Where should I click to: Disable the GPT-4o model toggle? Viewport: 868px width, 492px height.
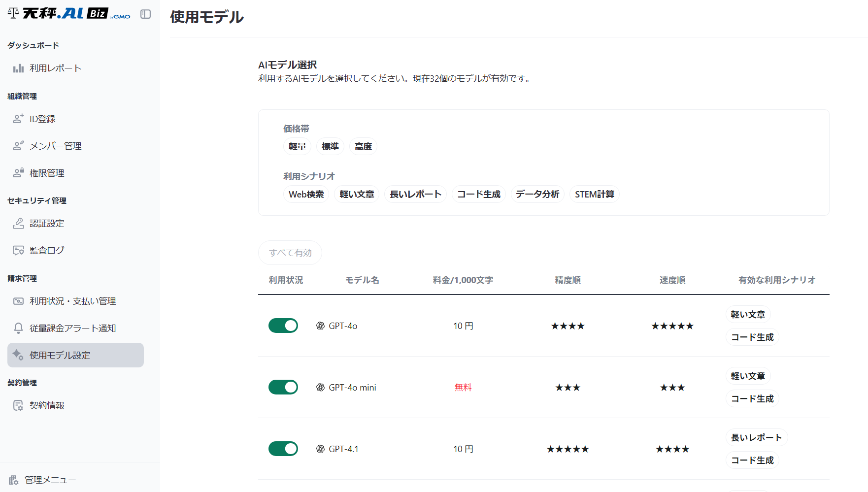point(283,326)
